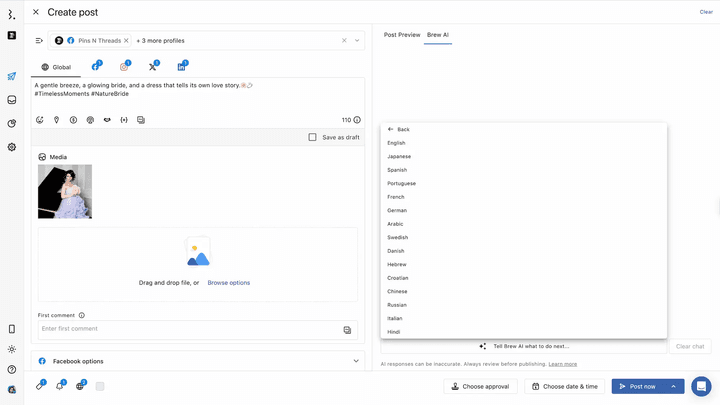Open the inbox icon in the left sidebar

pos(12,100)
